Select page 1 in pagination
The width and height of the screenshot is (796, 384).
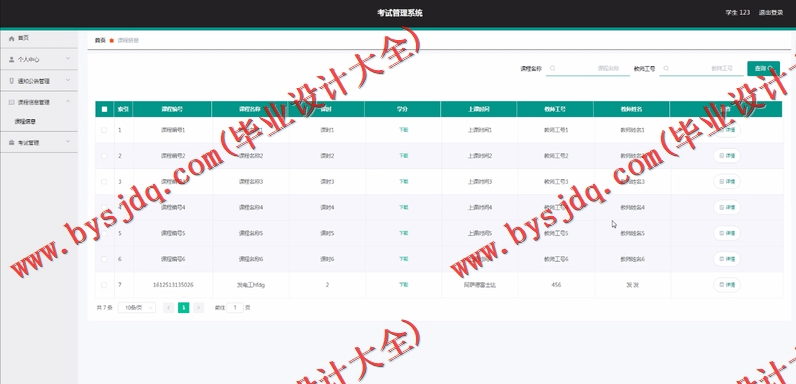pyautogui.click(x=183, y=307)
